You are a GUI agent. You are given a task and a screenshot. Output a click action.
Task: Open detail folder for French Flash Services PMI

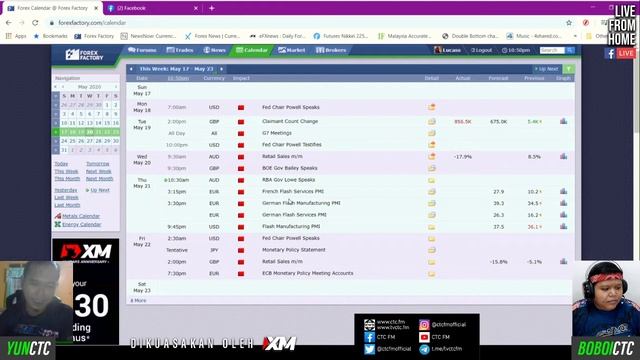[431, 191]
